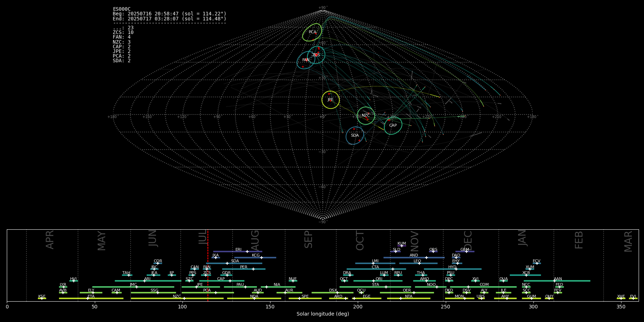This screenshot has width=644, height=322.
Task: Click the NTA shower bar in timeline
Action: 409,298
